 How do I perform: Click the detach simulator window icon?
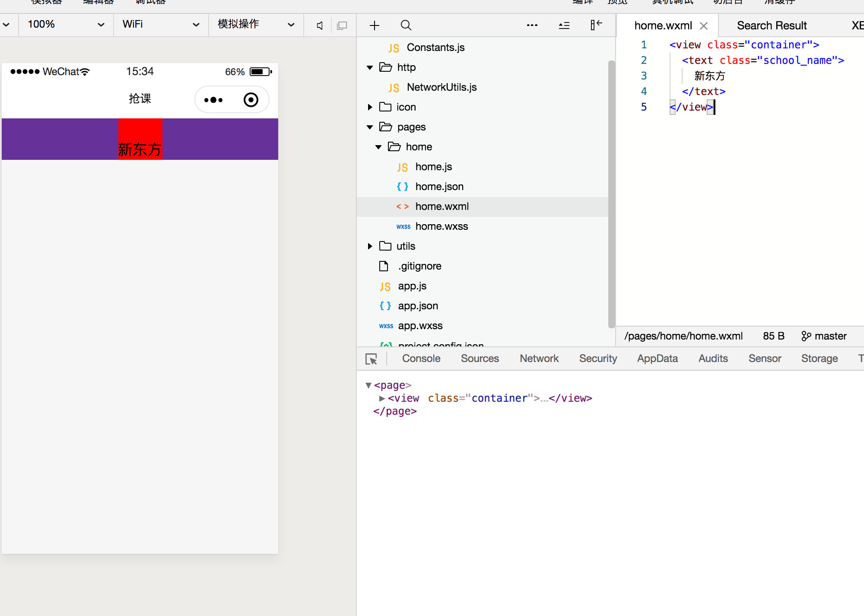point(342,25)
